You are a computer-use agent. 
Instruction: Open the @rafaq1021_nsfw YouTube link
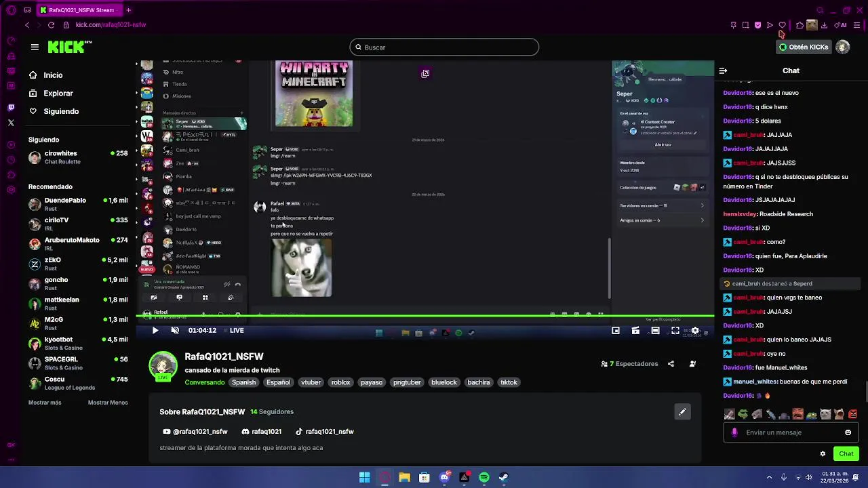[x=195, y=432]
